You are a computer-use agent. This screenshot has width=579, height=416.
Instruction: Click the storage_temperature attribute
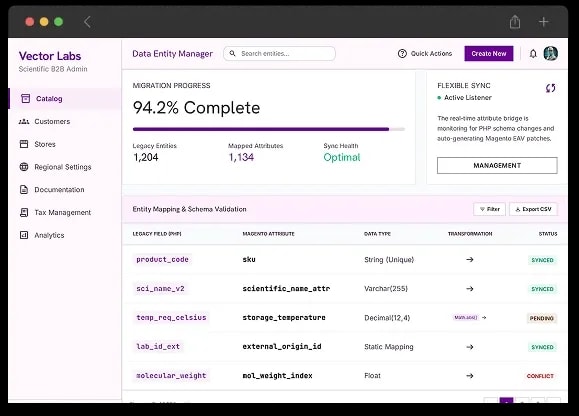tap(284, 317)
